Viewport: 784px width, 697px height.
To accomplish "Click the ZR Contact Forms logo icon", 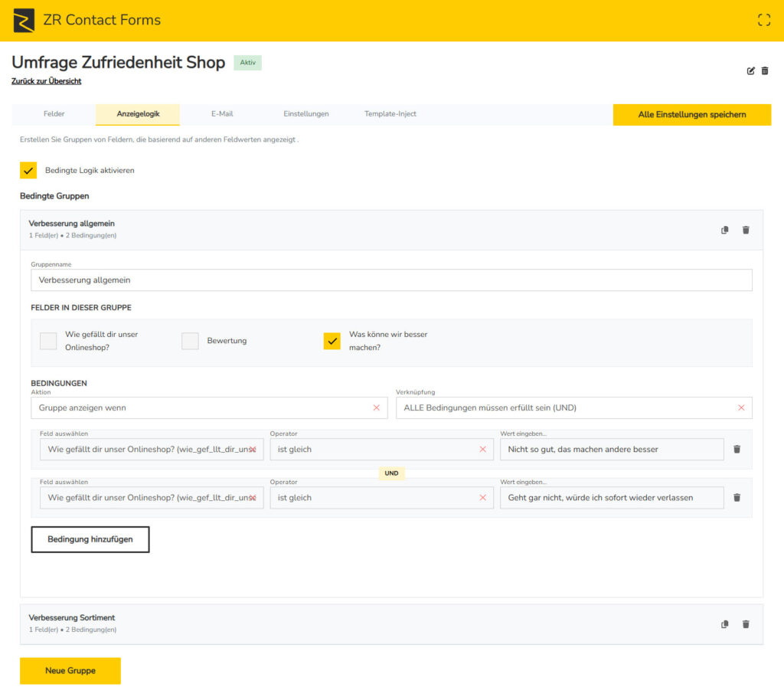I will coord(23,20).
